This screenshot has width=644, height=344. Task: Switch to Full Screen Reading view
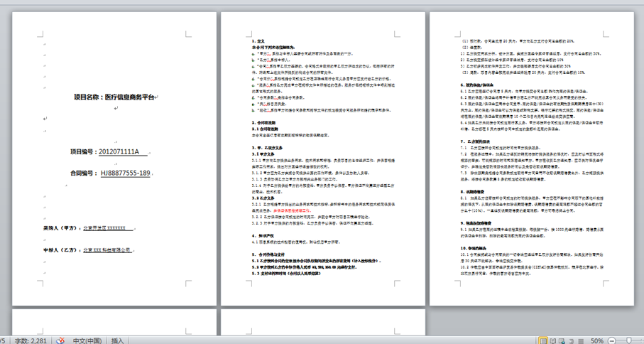pyautogui.click(x=553, y=340)
